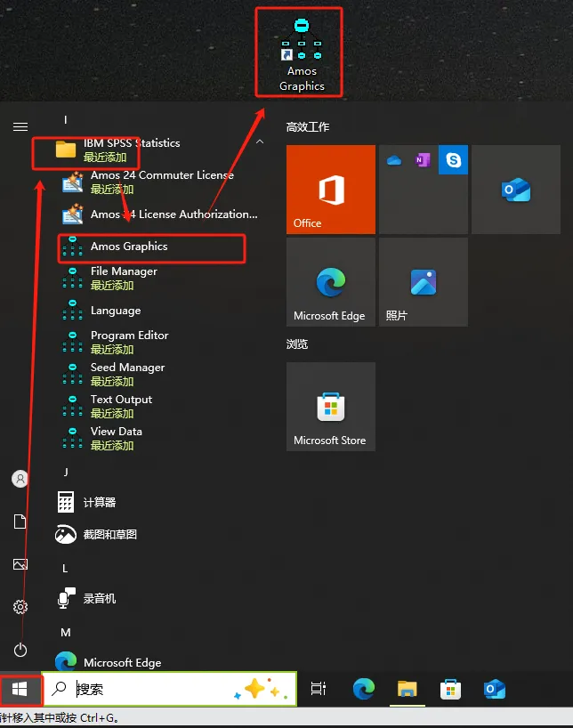The height and width of the screenshot is (728, 573).
Task: Open the Calculator app (计算器)
Action: [160, 502]
